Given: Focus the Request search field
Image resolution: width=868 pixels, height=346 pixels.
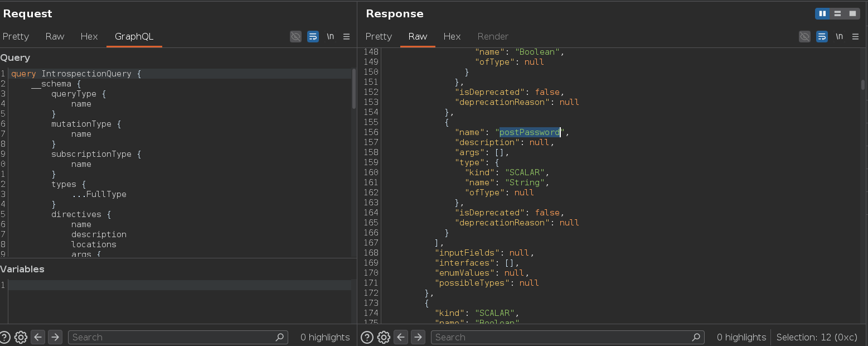Looking at the screenshot, I should click(178, 337).
